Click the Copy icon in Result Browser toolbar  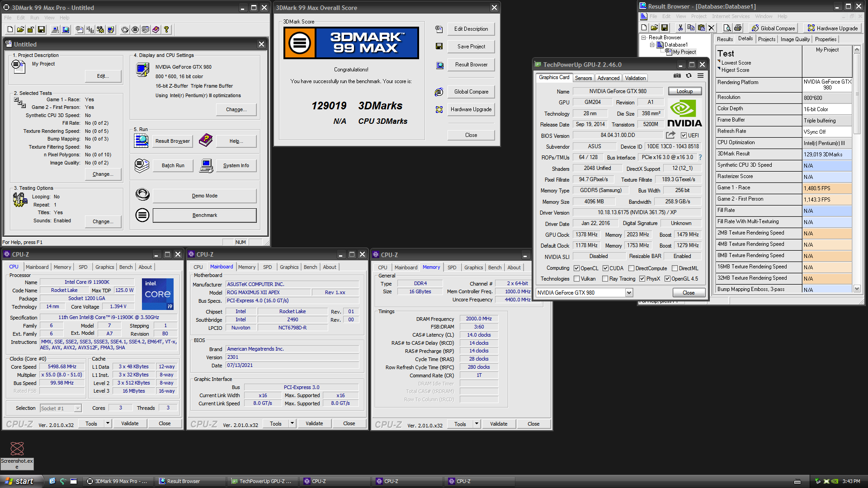[x=691, y=28]
